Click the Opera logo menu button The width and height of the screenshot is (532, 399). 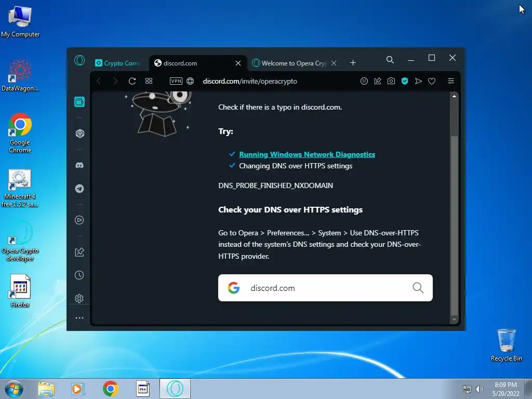point(79,60)
